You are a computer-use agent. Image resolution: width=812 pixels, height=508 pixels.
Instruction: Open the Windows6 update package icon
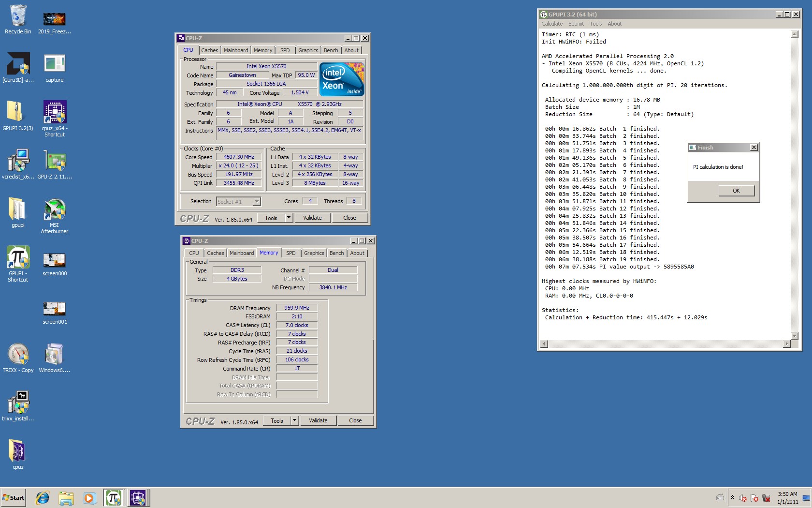pyautogui.click(x=54, y=358)
